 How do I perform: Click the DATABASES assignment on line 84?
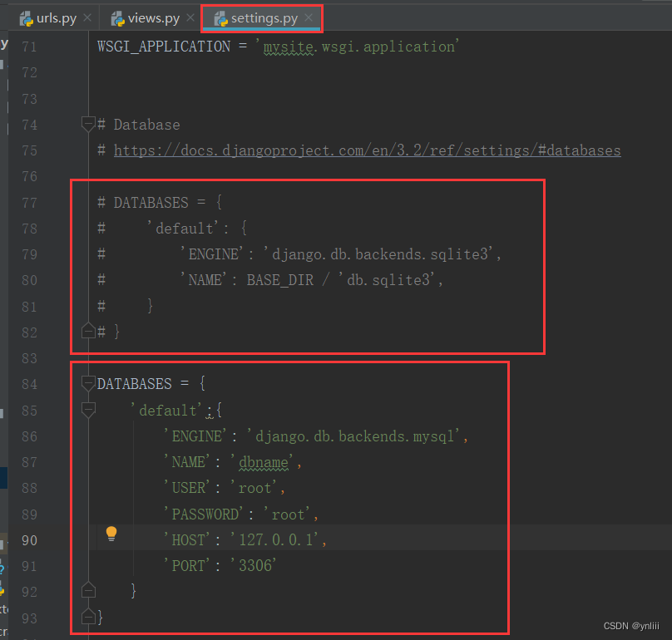pyautogui.click(x=151, y=383)
